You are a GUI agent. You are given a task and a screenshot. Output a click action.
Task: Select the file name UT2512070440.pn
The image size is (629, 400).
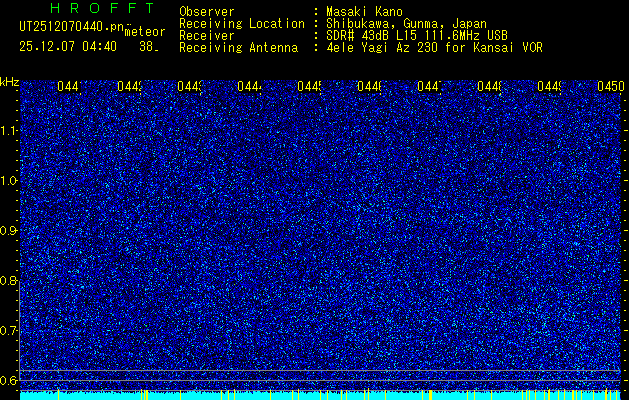[x=71, y=26]
